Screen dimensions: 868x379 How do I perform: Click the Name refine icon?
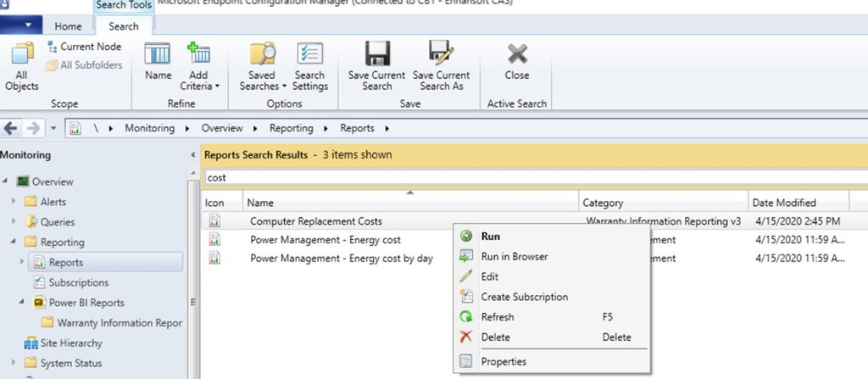(x=158, y=55)
